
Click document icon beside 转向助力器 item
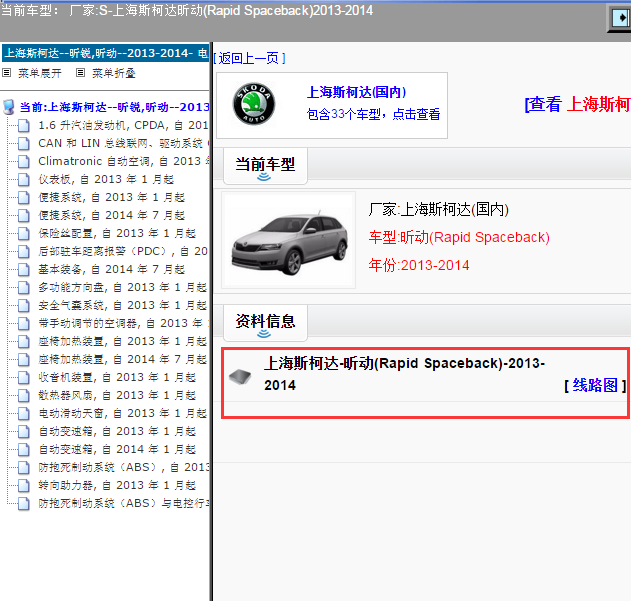(x=24, y=485)
